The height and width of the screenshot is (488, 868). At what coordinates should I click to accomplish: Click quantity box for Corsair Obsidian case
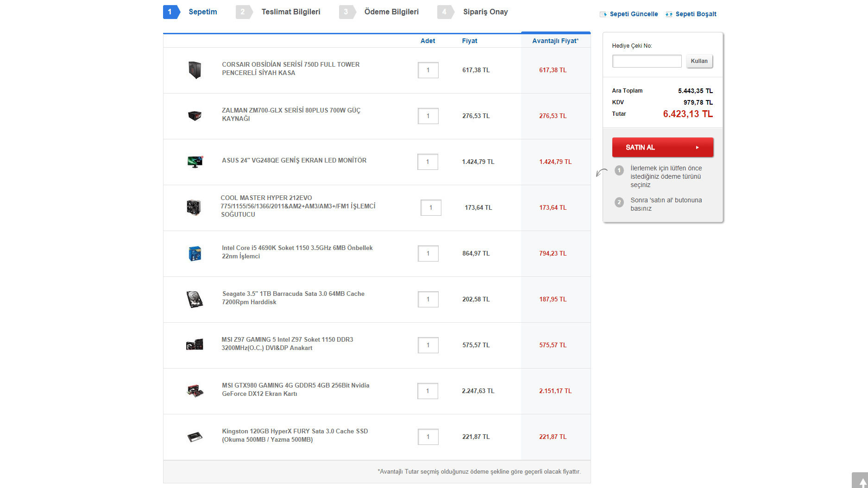pyautogui.click(x=428, y=70)
